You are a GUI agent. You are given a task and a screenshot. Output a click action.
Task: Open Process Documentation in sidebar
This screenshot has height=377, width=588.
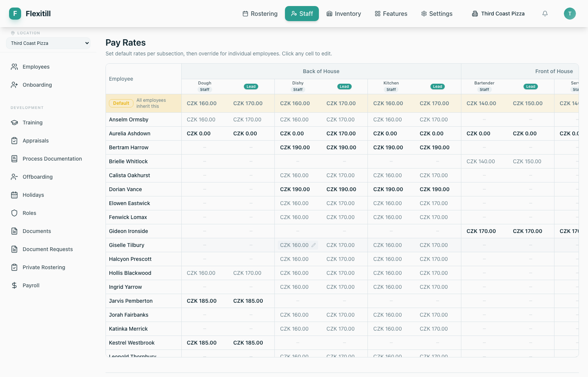(48, 159)
